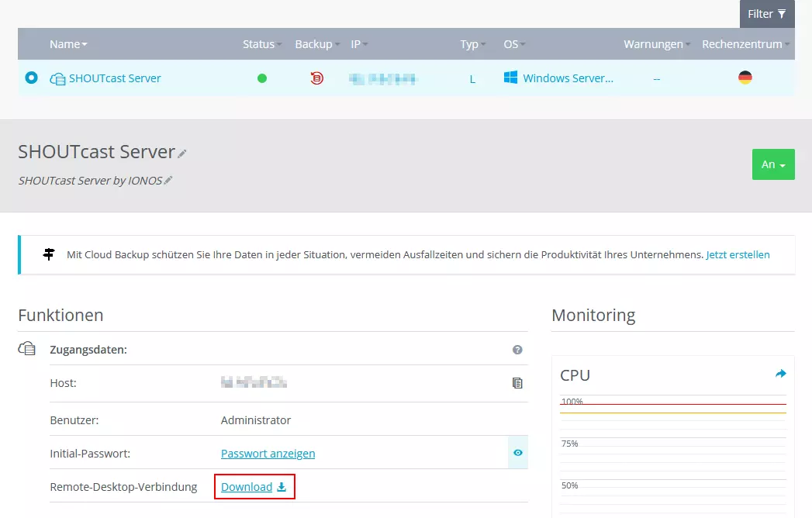Click the Warnungen '--' cell
Image resolution: width=812 pixels, height=518 pixels.
coord(657,79)
